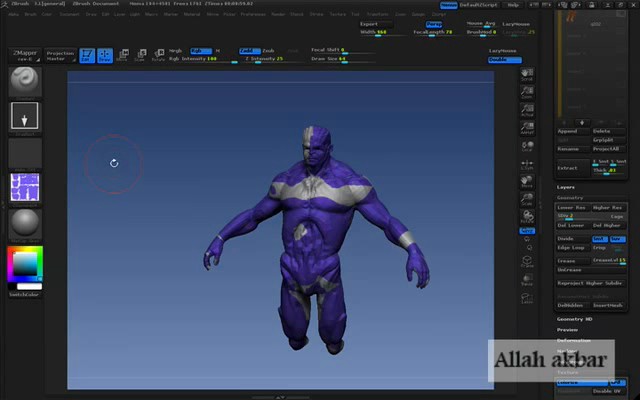Adjust the Z Intensity slider

pos(272,59)
